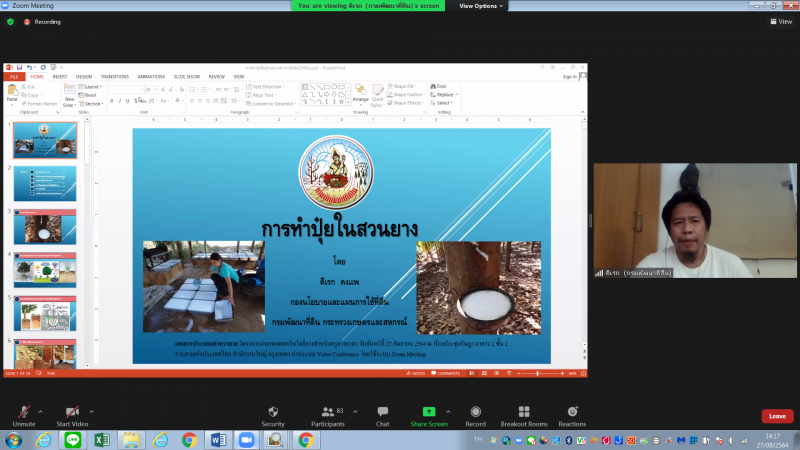Image resolution: width=800 pixels, height=450 pixels.
Task: Click the encryption shield icon
Action: [x=10, y=21]
